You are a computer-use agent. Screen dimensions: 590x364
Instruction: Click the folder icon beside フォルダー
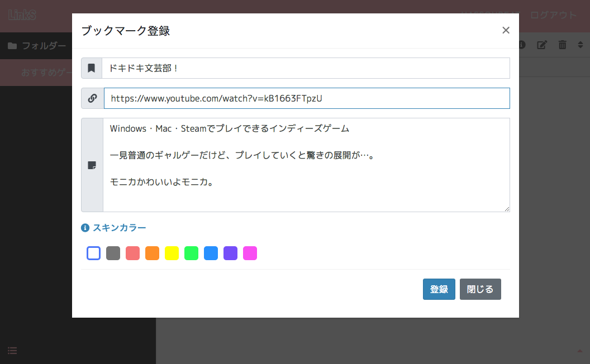[12, 45]
